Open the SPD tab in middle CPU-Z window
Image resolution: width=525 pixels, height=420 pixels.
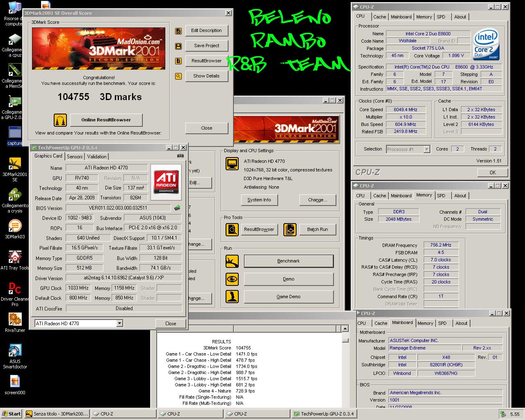coord(441,196)
